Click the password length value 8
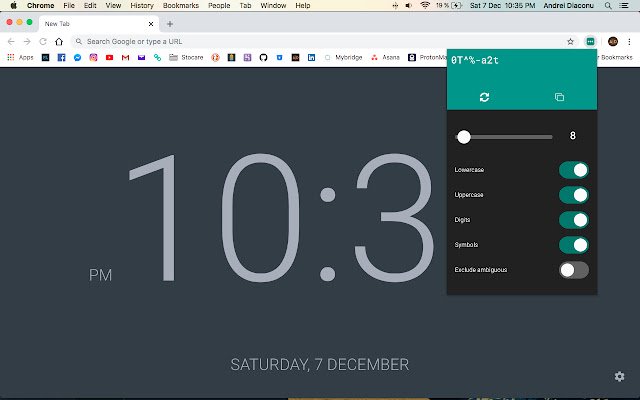Screen dimensions: 640x400 (573, 136)
